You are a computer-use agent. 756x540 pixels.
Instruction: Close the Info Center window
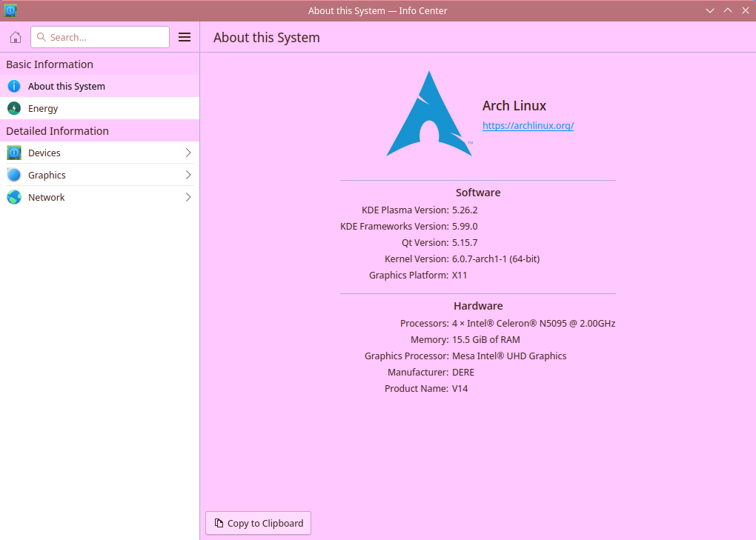pos(746,10)
